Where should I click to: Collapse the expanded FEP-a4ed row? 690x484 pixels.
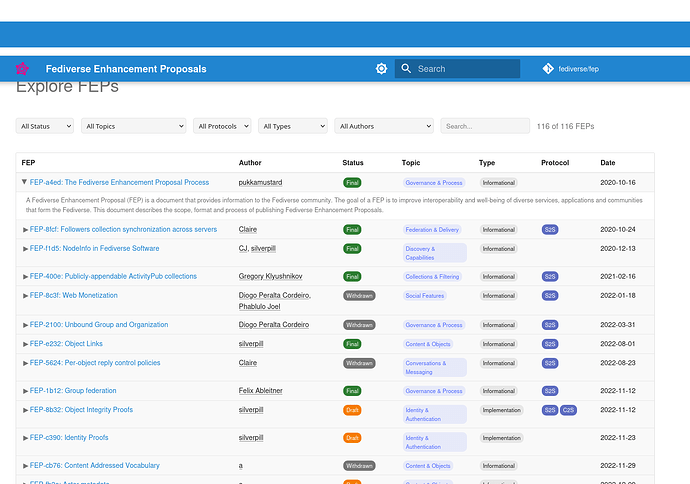coord(25,183)
